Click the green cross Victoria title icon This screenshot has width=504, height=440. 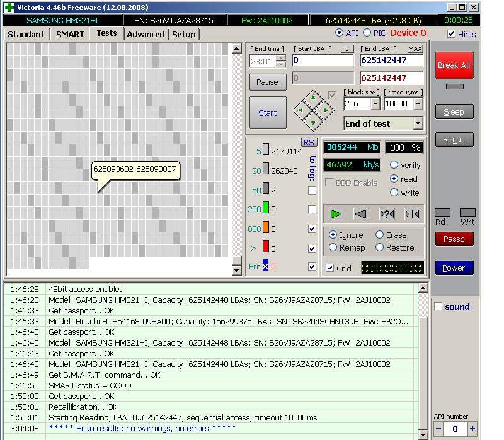coord(9,8)
